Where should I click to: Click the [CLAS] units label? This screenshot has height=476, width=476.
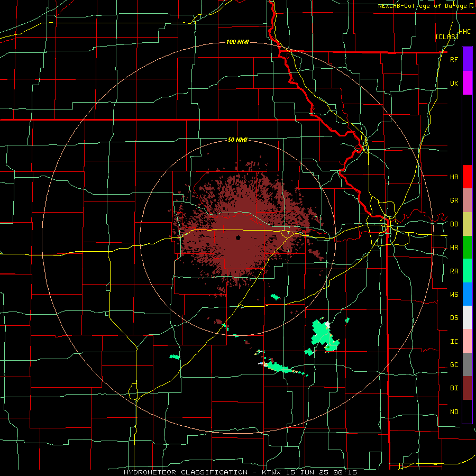coord(447,36)
